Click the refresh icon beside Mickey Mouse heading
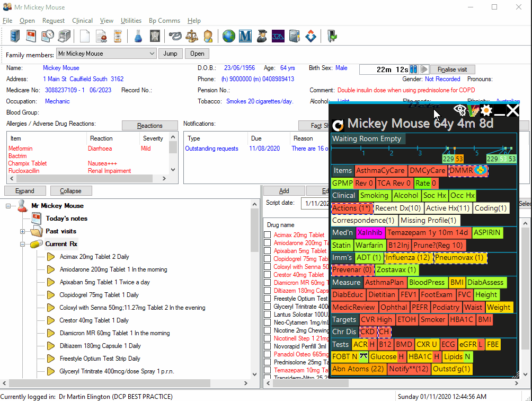The width and height of the screenshot is (532, 401). point(338,126)
